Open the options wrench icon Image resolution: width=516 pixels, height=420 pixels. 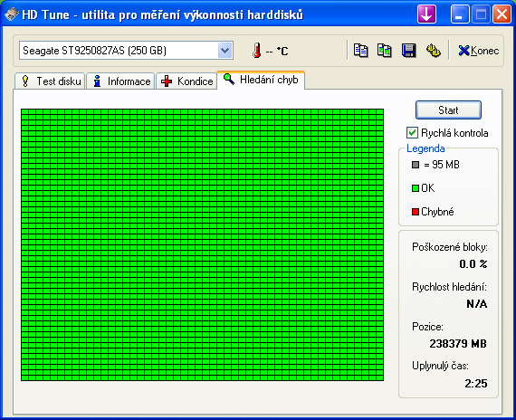click(434, 51)
